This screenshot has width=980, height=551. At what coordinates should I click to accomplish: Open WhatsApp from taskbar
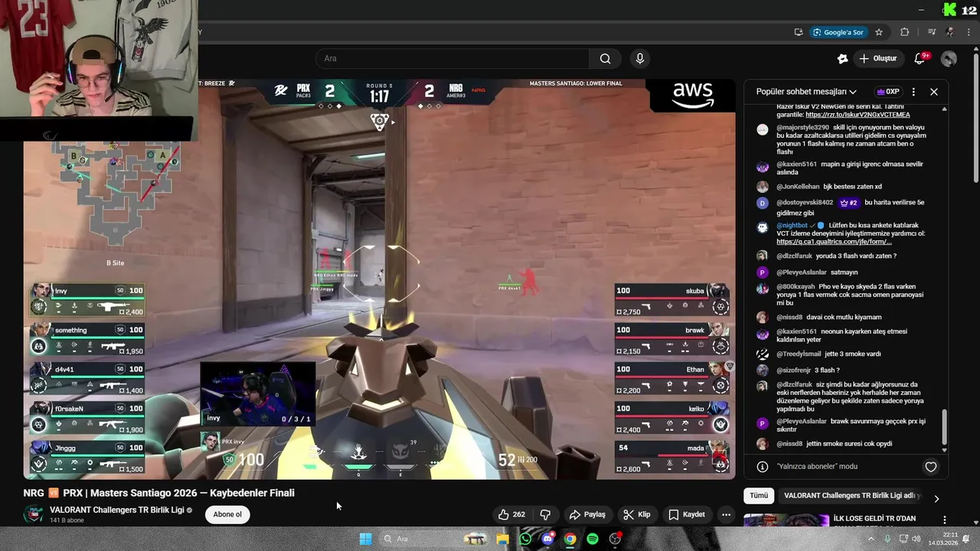[x=525, y=539]
